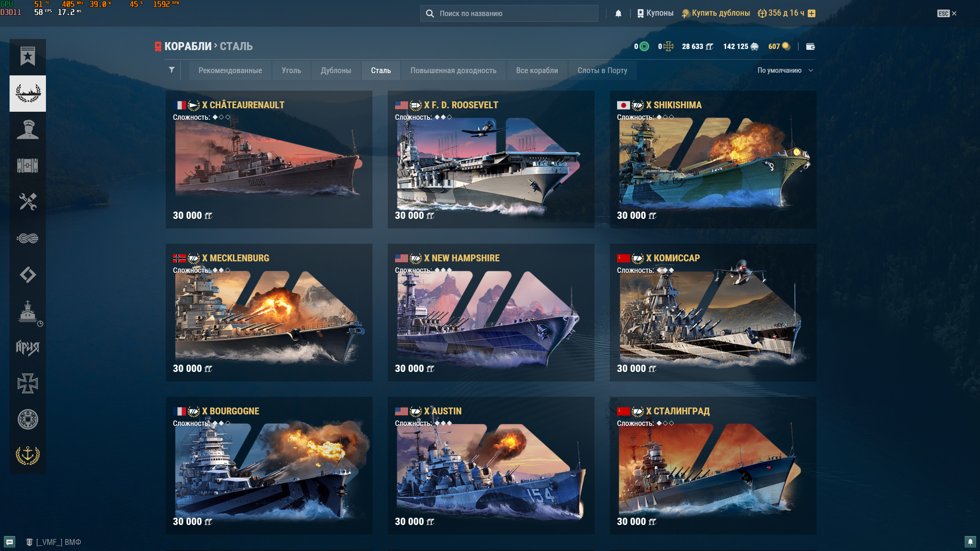Open the rope knot sidebar icon
The width and height of the screenshot is (980, 551).
point(28,238)
